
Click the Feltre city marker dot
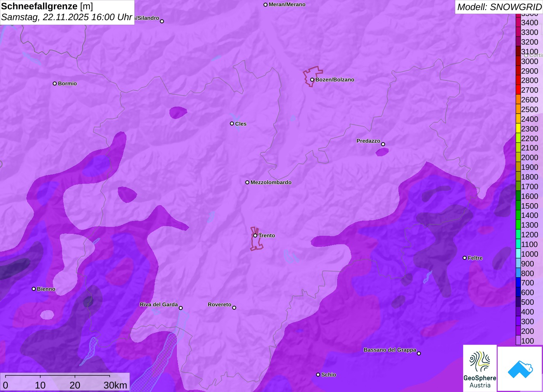coord(465,258)
